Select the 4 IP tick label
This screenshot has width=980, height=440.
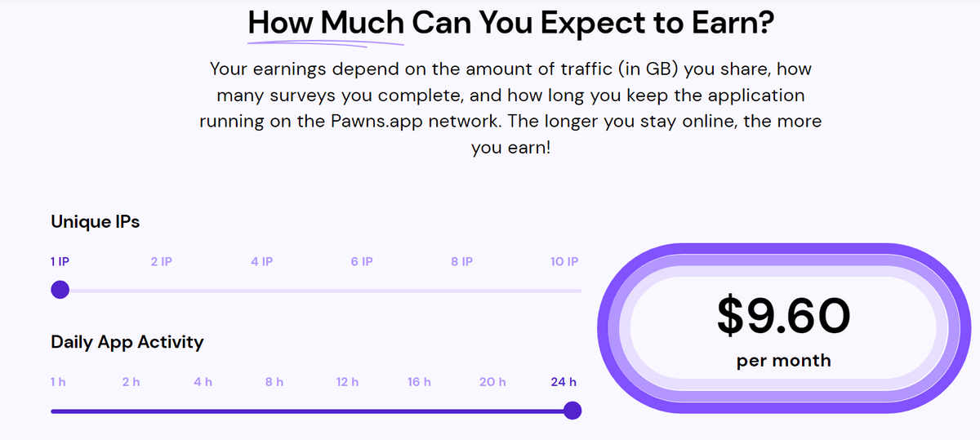[262, 262]
